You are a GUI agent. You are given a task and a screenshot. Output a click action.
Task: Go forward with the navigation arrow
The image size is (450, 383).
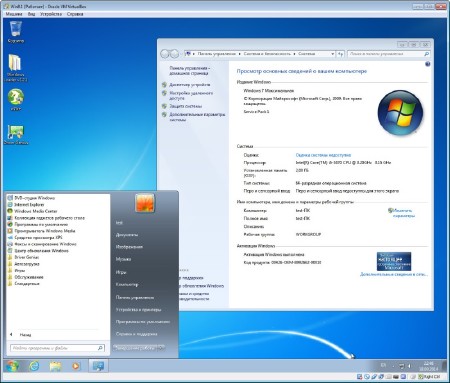pyautogui.click(x=174, y=54)
